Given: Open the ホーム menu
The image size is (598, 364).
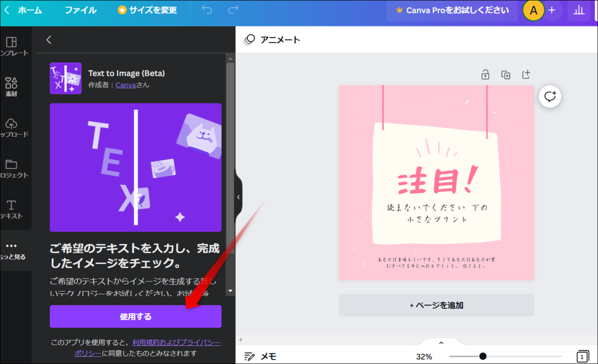Looking at the screenshot, I should tap(30, 10).
